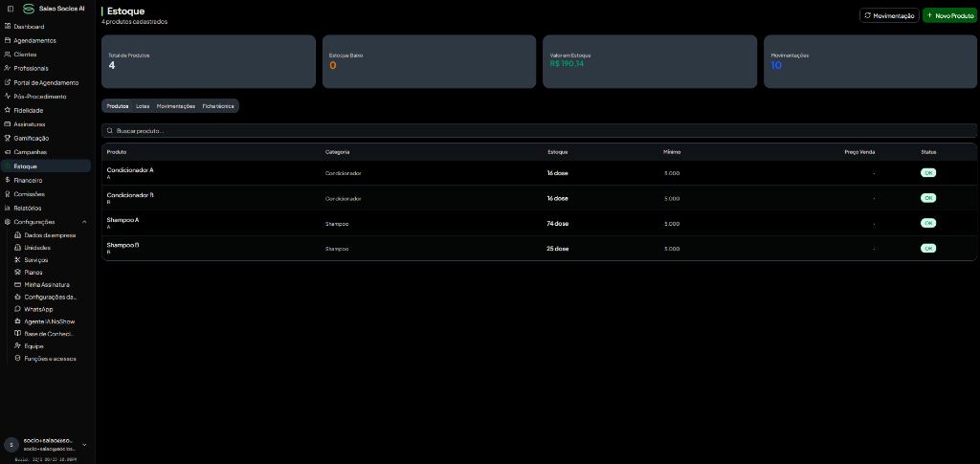Open Clientes via its people icon
This screenshot has height=464, width=980.
point(7,55)
